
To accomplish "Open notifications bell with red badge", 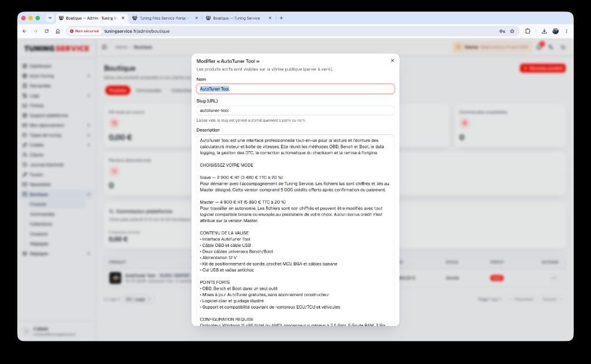I will 540,47.
